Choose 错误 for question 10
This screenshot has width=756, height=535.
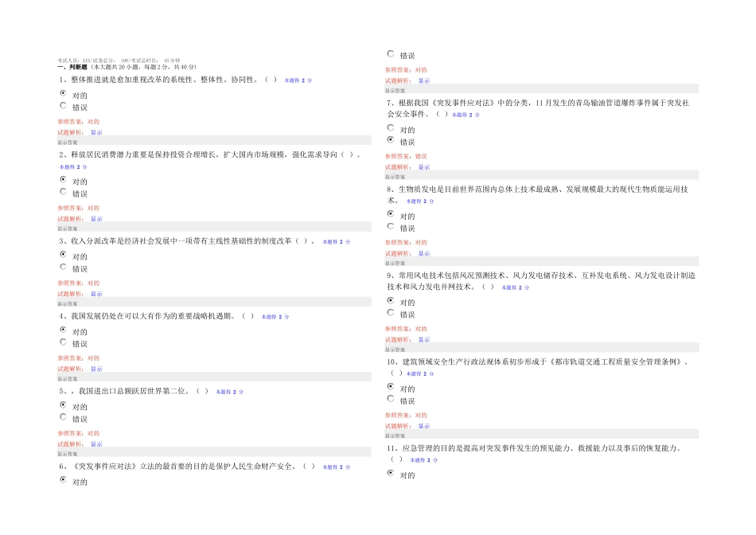[391, 399]
